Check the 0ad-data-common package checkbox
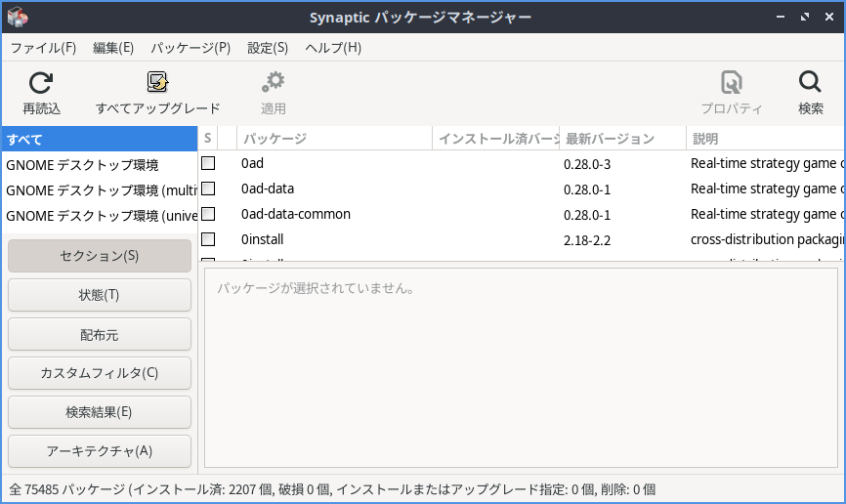The width and height of the screenshot is (846, 504). [208, 214]
